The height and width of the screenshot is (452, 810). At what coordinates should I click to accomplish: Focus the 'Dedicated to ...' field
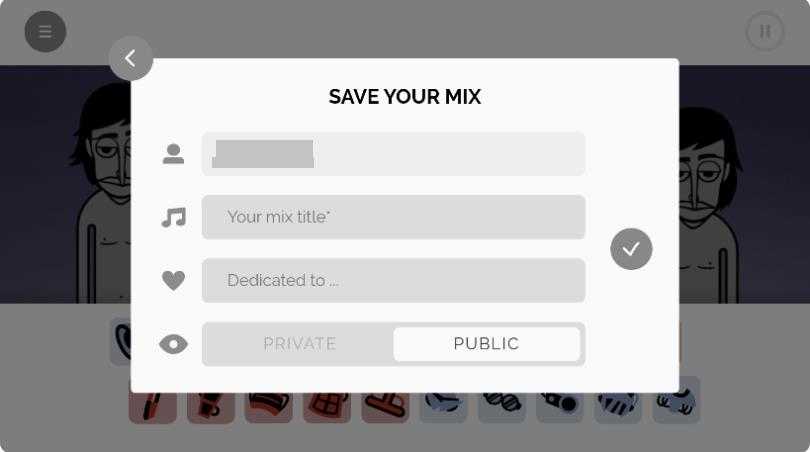[x=393, y=281]
